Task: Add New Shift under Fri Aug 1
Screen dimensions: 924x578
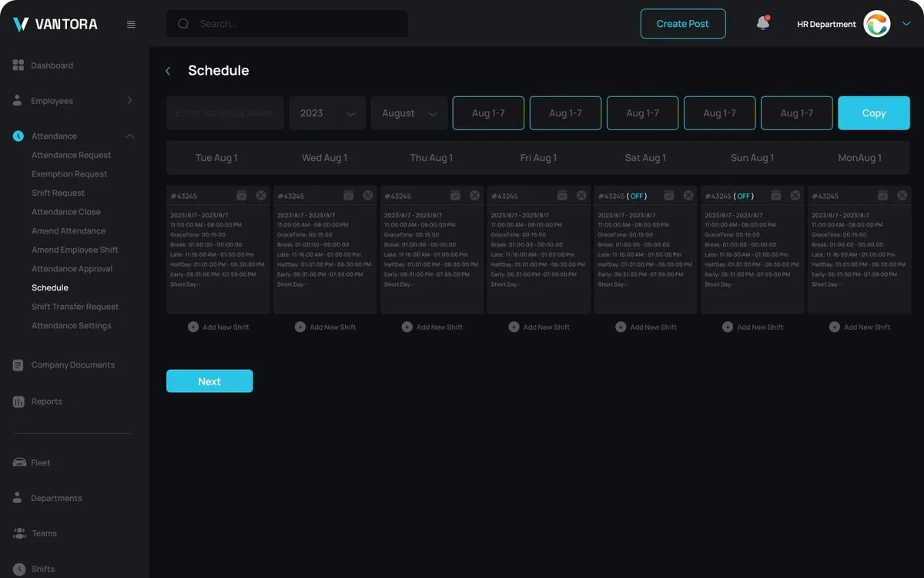Action: (539, 328)
